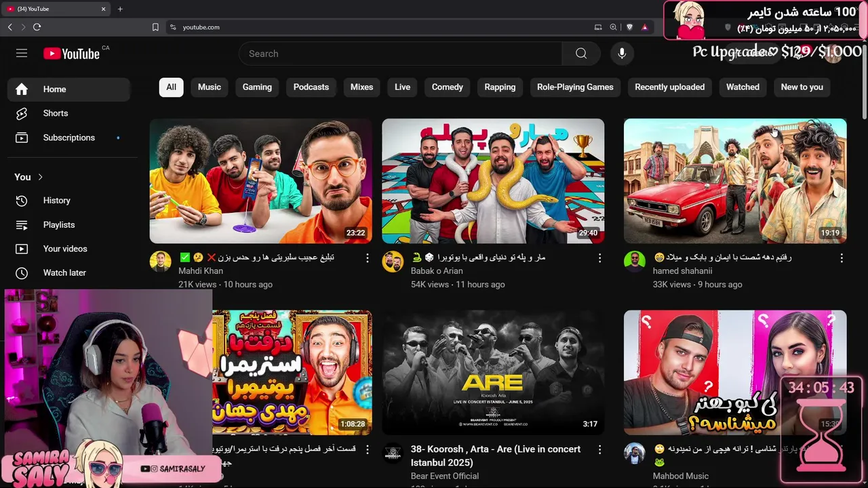Open a new browser tab with the plus

[x=120, y=9]
